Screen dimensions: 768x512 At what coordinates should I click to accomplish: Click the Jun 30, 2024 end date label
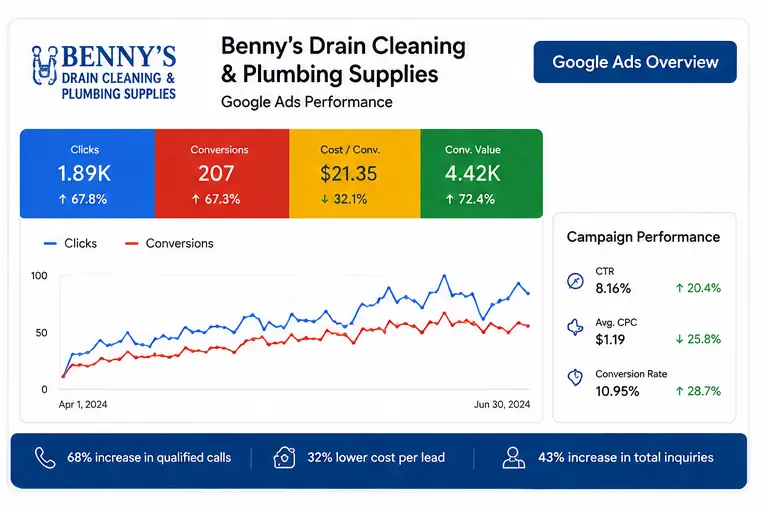(502, 405)
